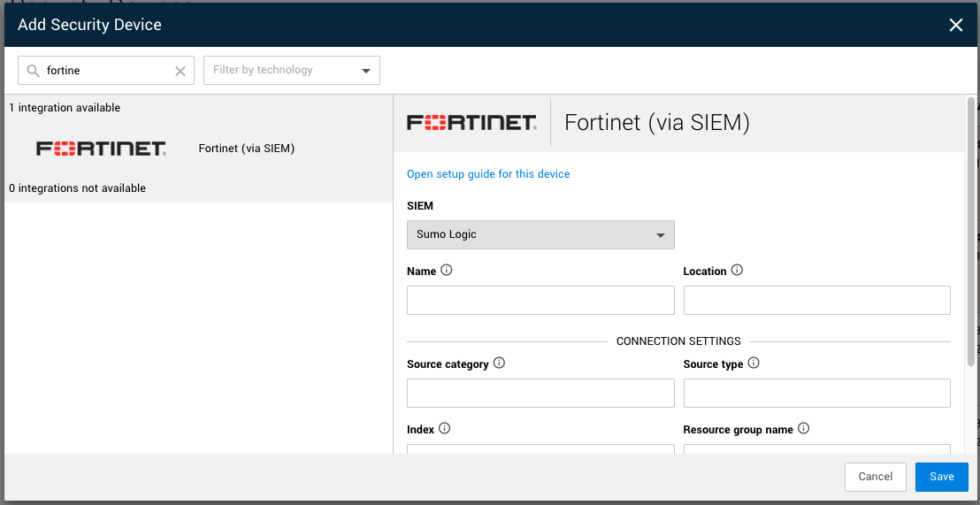This screenshot has height=505, width=980.
Task: Click the Fortinet logo in the results list
Action: coord(101,148)
